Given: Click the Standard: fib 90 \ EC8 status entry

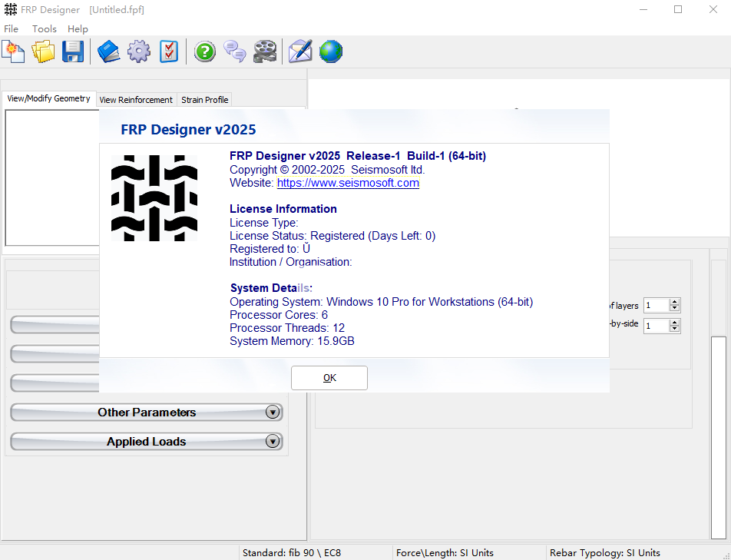Looking at the screenshot, I should (292, 553).
